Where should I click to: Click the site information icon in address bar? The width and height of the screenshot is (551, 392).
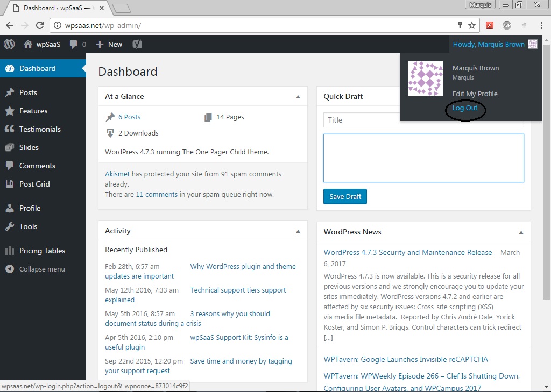[x=58, y=25]
